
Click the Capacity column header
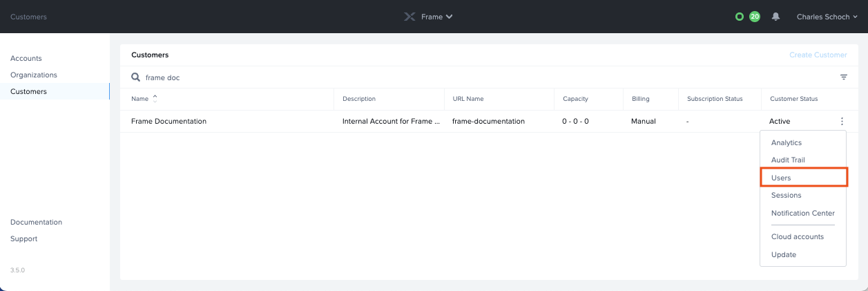[575, 99]
